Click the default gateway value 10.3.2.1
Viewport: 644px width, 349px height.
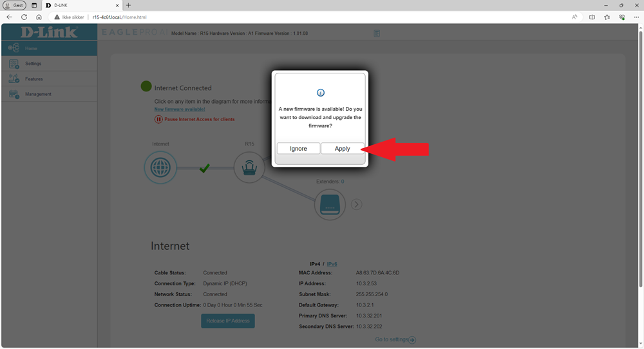[365, 305]
